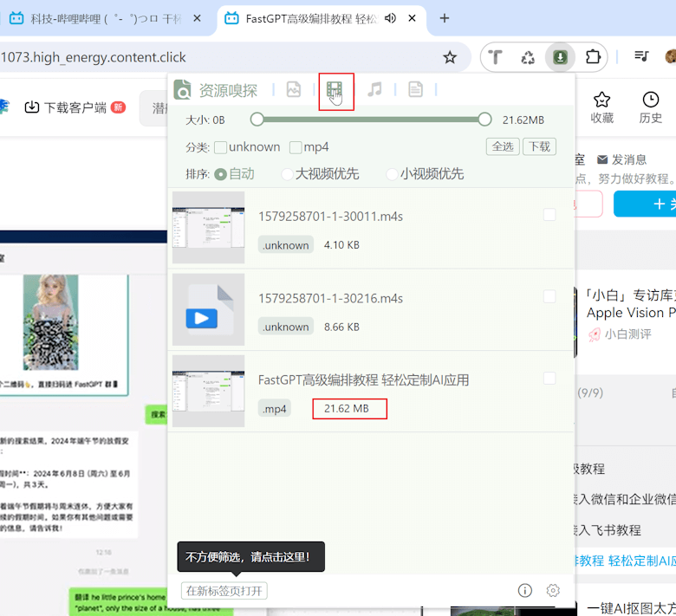676x616 pixels.
Task: Open the browser extensions puzzle icon
Action: tap(593, 57)
